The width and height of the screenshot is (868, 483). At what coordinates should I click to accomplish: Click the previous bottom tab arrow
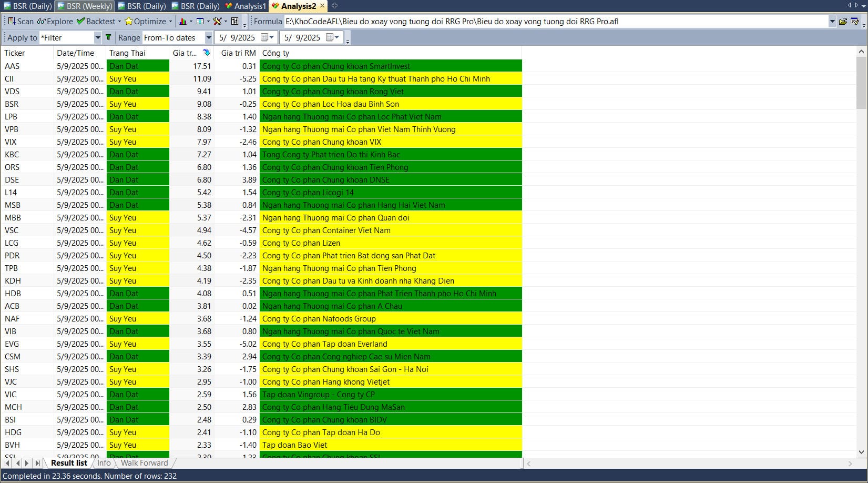point(18,463)
